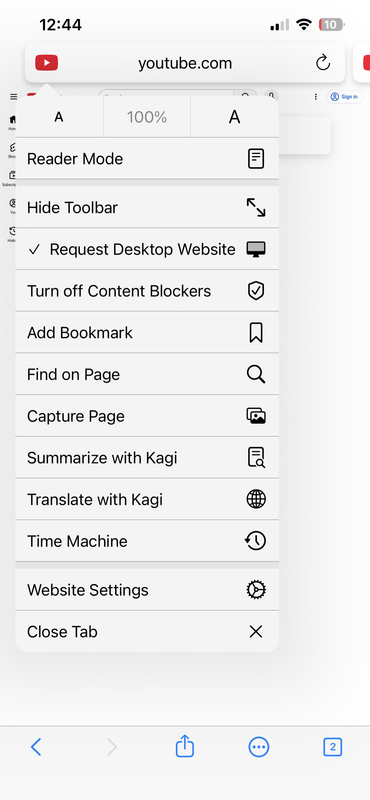Tap the Hide Toolbar expand arrows icon
This screenshot has width=370, height=800.
click(x=256, y=208)
